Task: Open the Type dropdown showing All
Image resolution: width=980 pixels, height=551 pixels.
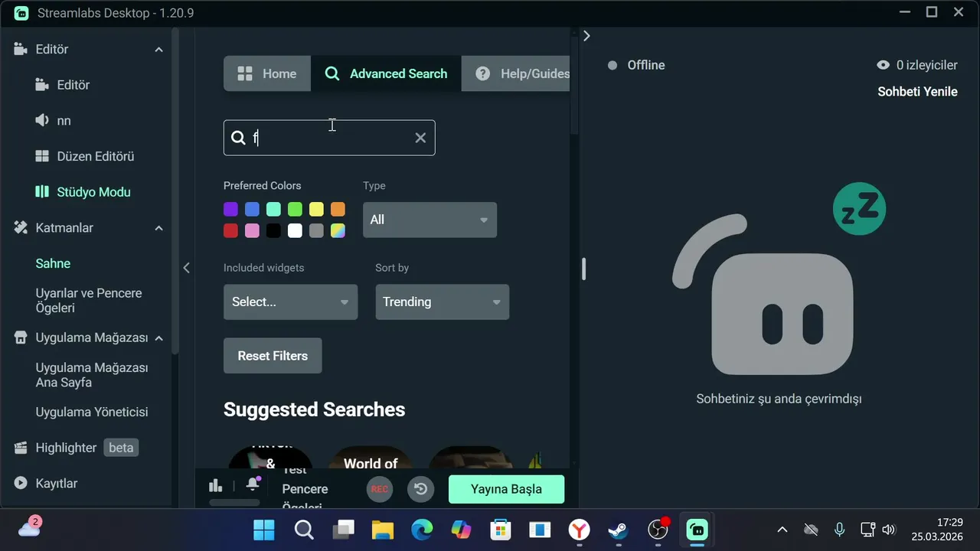Action: click(430, 220)
